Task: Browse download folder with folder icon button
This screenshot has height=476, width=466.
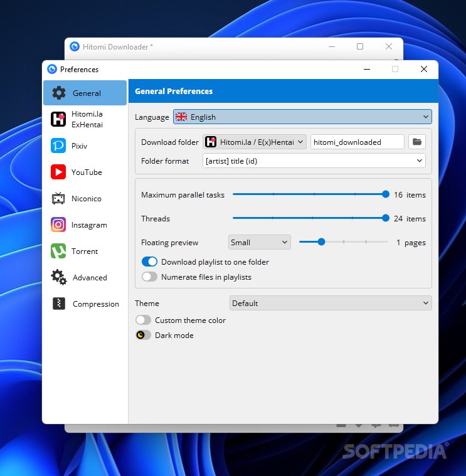Action: (x=417, y=142)
